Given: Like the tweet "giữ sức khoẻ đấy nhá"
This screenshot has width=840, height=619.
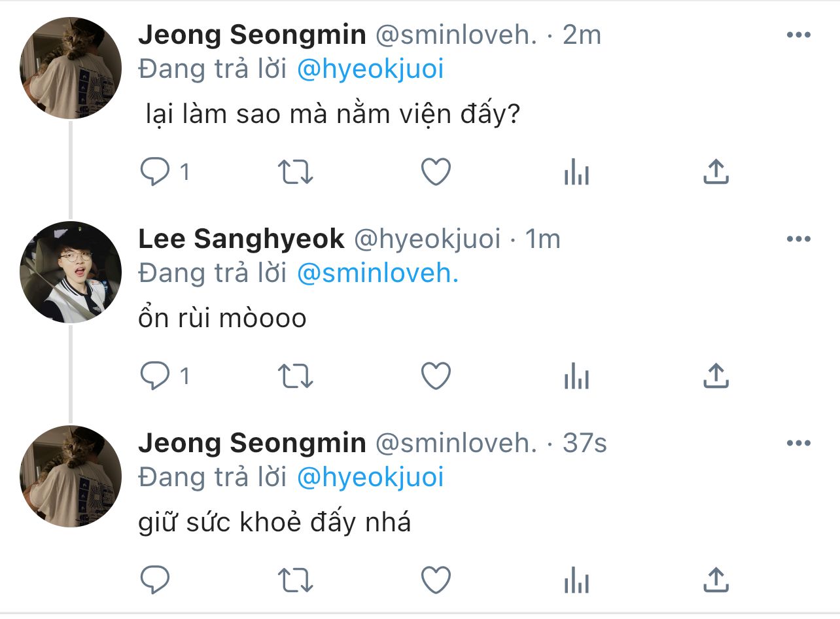Looking at the screenshot, I should click(435, 580).
